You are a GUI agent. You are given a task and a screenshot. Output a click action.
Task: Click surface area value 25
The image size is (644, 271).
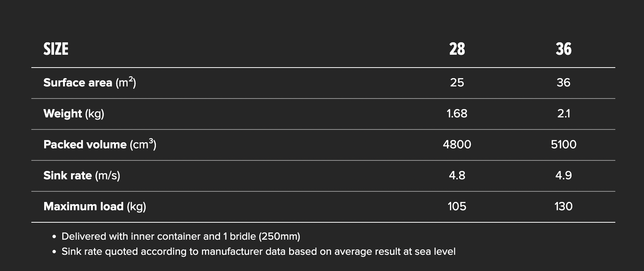[x=457, y=83]
